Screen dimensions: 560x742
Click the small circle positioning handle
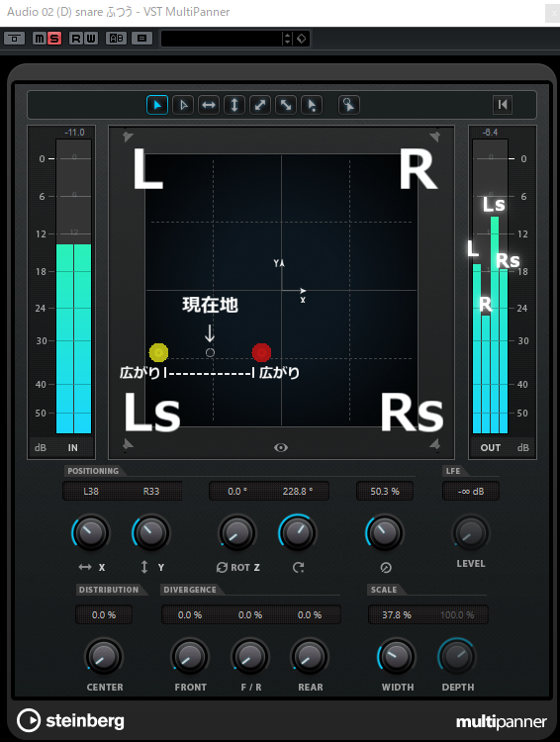(210, 352)
